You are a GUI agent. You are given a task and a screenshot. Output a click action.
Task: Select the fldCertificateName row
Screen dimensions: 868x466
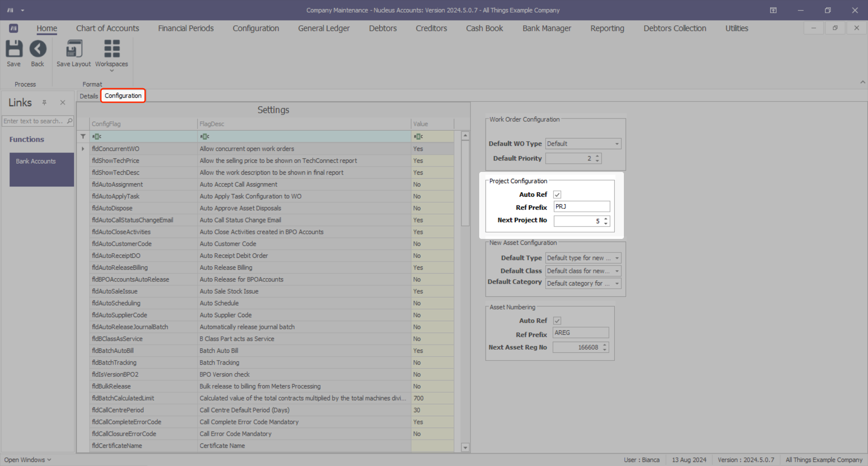click(x=273, y=446)
